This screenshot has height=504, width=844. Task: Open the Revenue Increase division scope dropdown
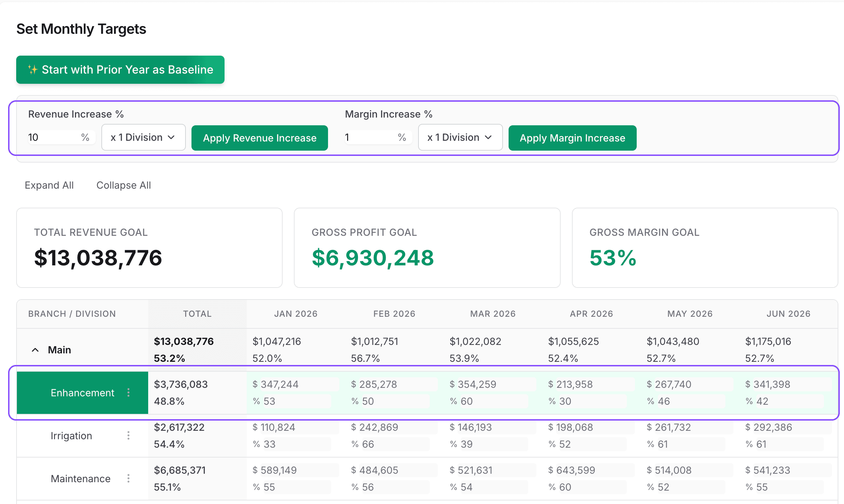pos(143,137)
